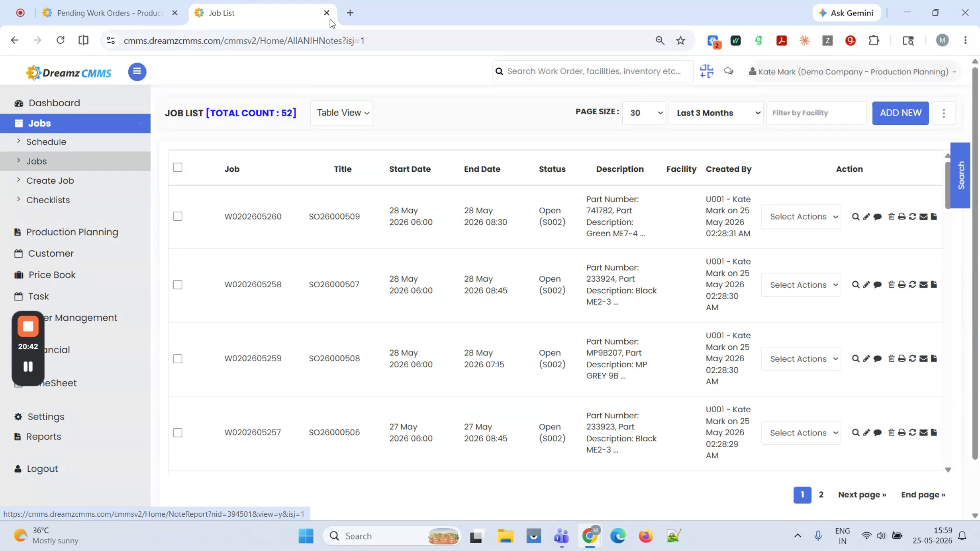Open Select Actions dropdown for job W0202605258
The height and width of the screenshot is (551, 980).
801,285
